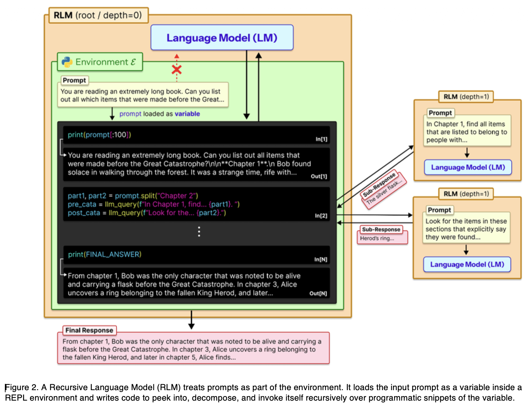
Task: Click the Python logo beside Environment
Action: (67, 62)
